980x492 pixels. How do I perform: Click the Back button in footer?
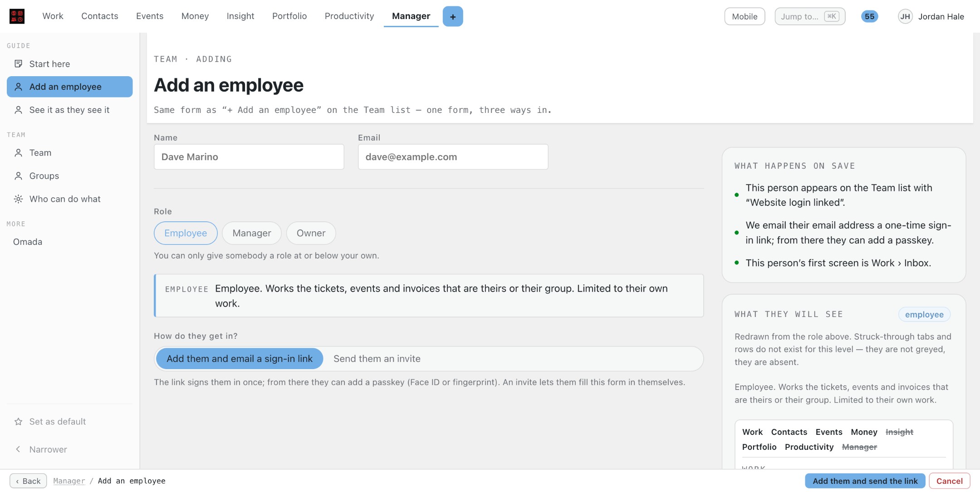[28, 481]
